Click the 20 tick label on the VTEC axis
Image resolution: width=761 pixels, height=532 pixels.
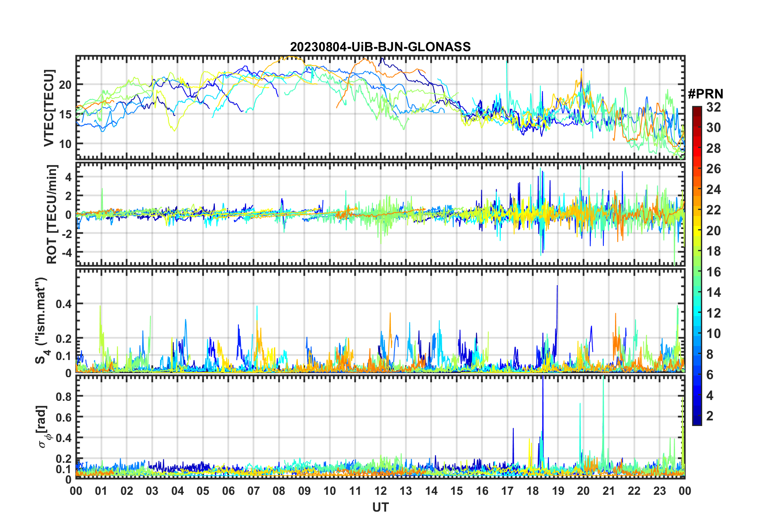[x=65, y=85]
